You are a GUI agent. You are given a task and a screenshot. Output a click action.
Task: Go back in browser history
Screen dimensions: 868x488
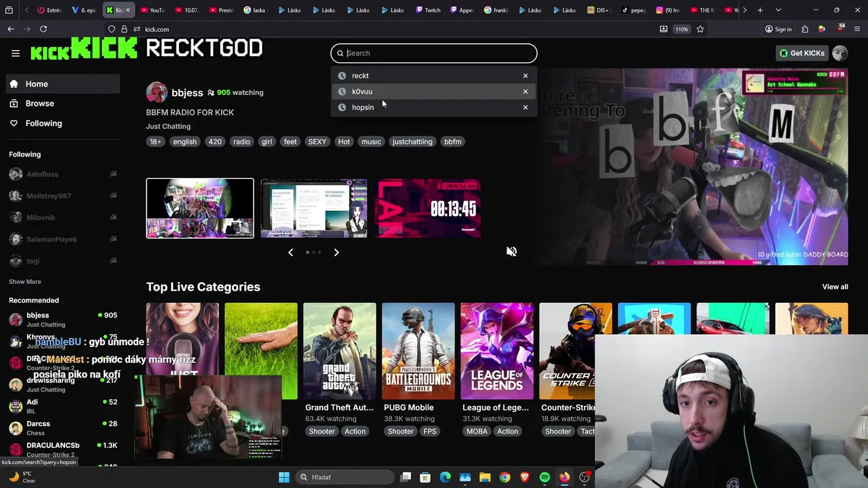[11, 29]
